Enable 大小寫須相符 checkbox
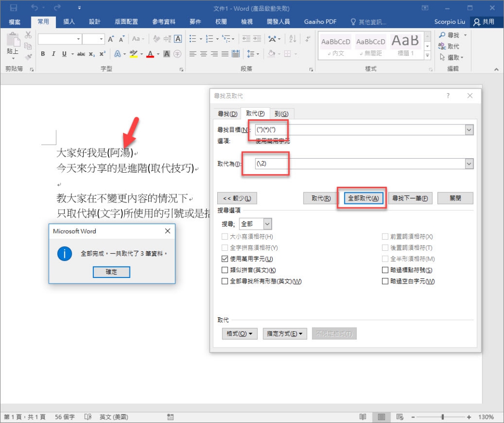504x423 pixels. pyautogui.click(x=225, y=237)
